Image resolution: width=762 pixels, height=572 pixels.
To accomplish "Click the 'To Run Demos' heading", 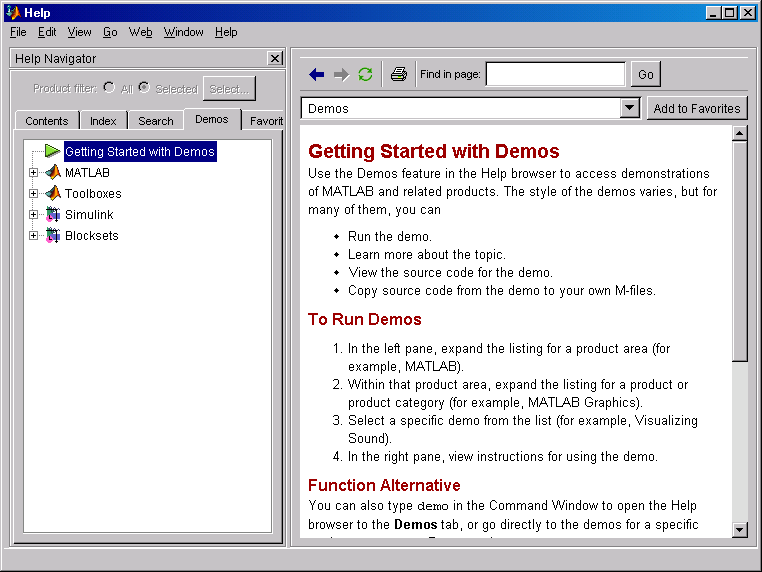I will [364, 319].
